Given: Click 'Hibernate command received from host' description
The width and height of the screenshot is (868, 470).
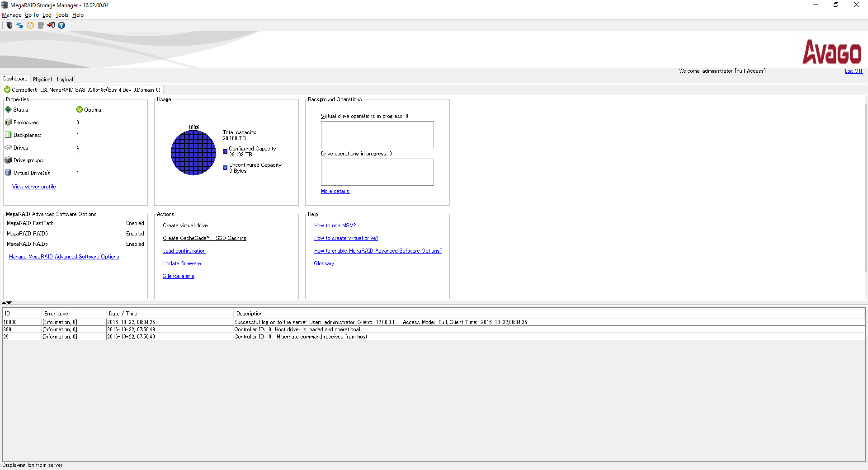Looking at the screenshot, I should [322, 337].
